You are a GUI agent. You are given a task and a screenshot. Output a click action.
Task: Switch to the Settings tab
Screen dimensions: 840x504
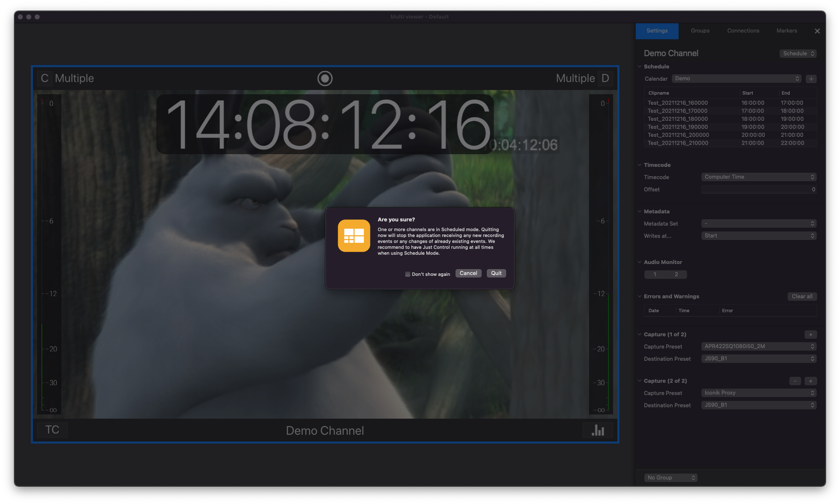(x=657, y=31)
